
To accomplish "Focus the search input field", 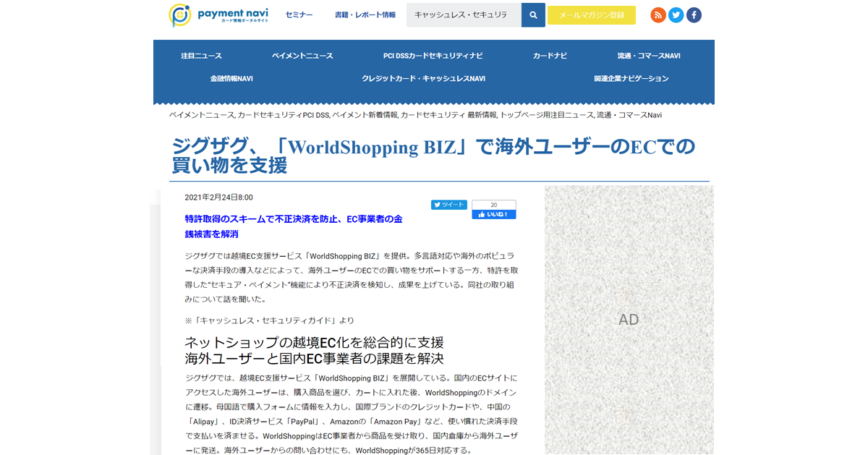I will [464, 15].
